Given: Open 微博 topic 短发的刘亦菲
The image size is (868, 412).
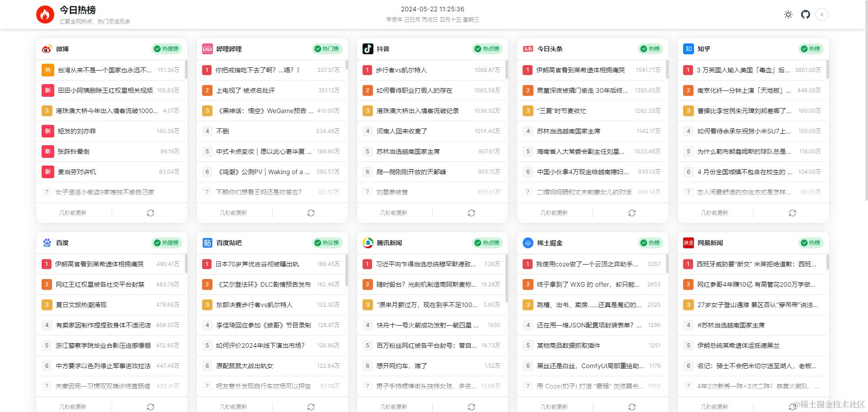Looking at the screenshot, I should 76,131.
